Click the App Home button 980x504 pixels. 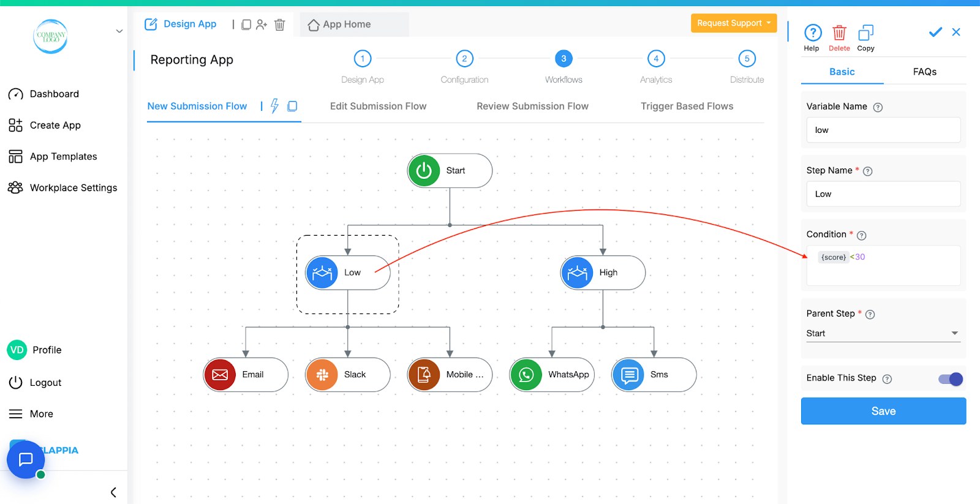pyautogui.click(x=340, y=24)
